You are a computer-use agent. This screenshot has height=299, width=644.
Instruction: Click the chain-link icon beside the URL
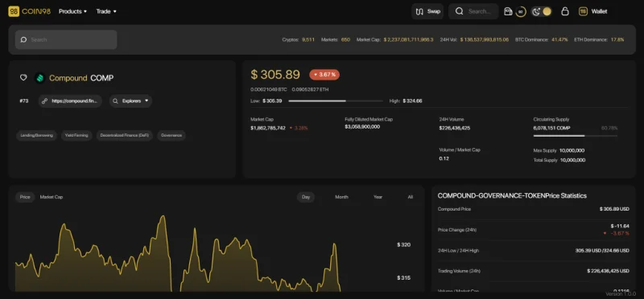click(45, 101)
